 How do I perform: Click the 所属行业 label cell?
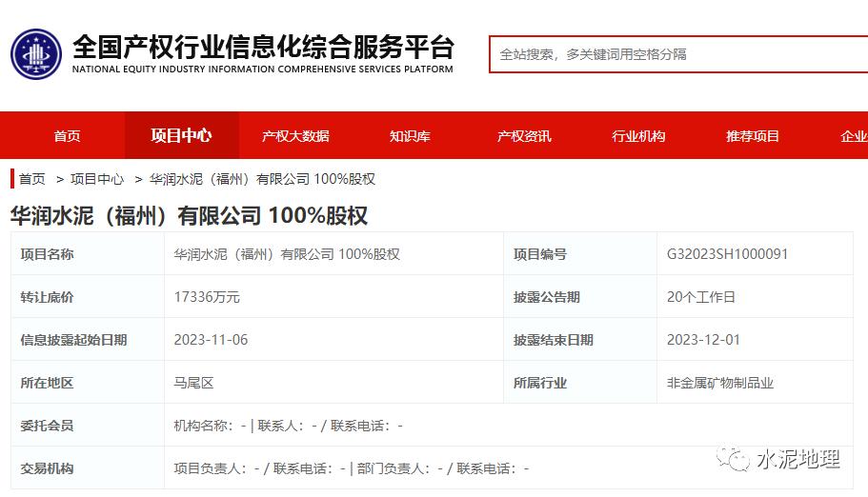[580, 383]
